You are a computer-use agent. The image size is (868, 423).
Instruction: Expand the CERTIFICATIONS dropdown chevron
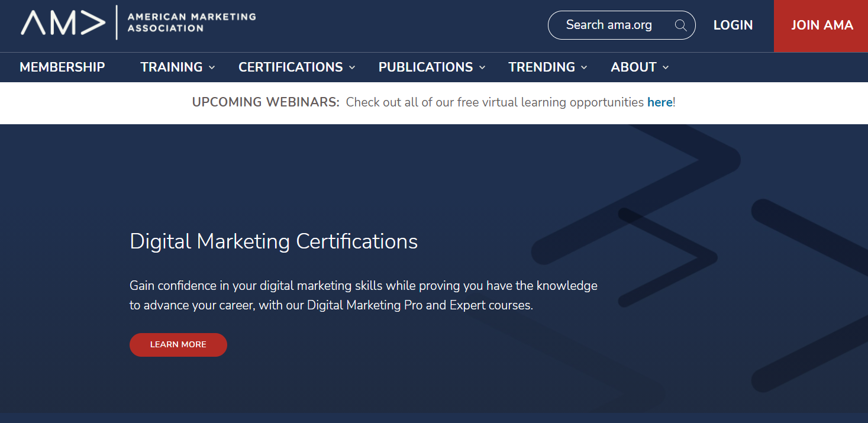[x=352, y=67]
